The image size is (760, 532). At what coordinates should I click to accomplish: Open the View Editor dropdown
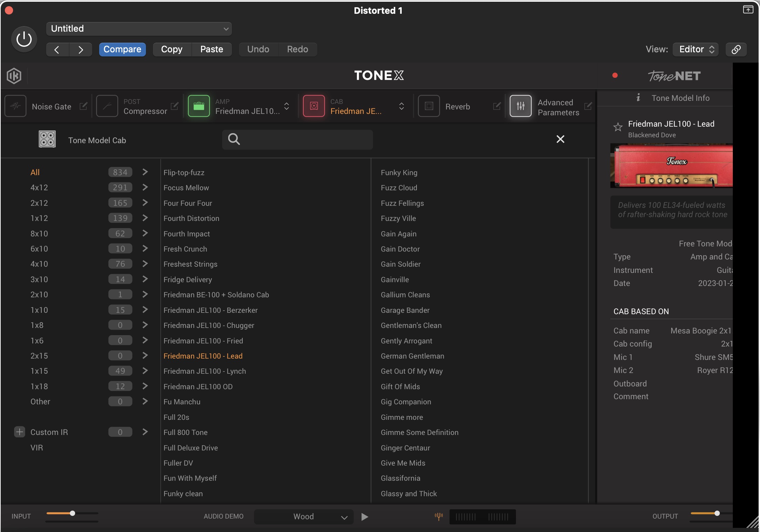696,49
